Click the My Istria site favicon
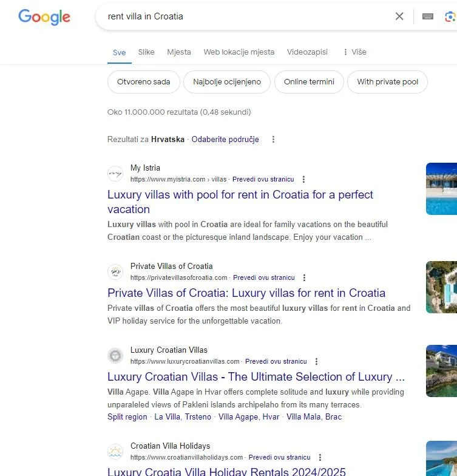The height and width of the screenshot is (476, 457). pos(115,174)
